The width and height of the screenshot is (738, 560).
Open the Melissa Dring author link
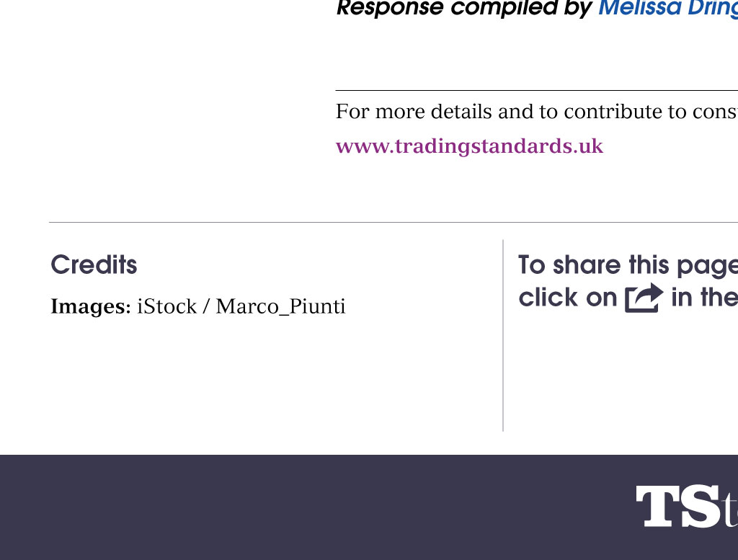[x=667, y=8]
